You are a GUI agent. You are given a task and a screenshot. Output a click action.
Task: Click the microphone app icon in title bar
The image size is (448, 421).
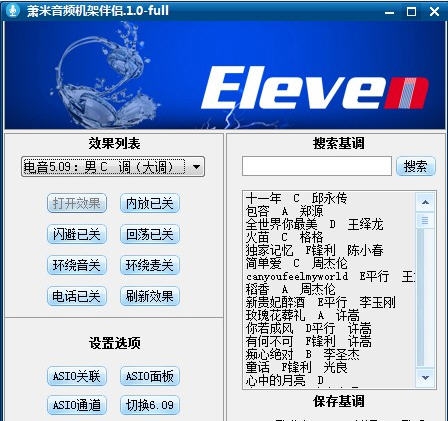(13, 11)
